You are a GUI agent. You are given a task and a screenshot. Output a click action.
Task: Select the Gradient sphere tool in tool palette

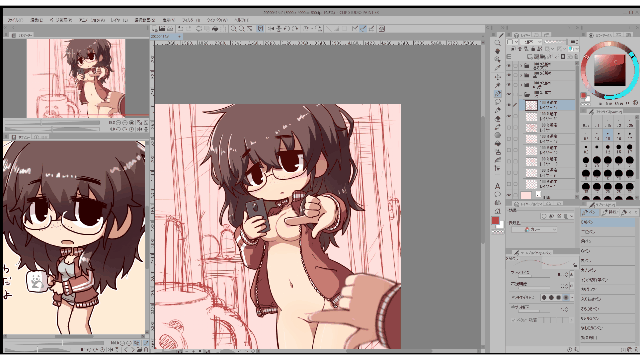point(498,135)
